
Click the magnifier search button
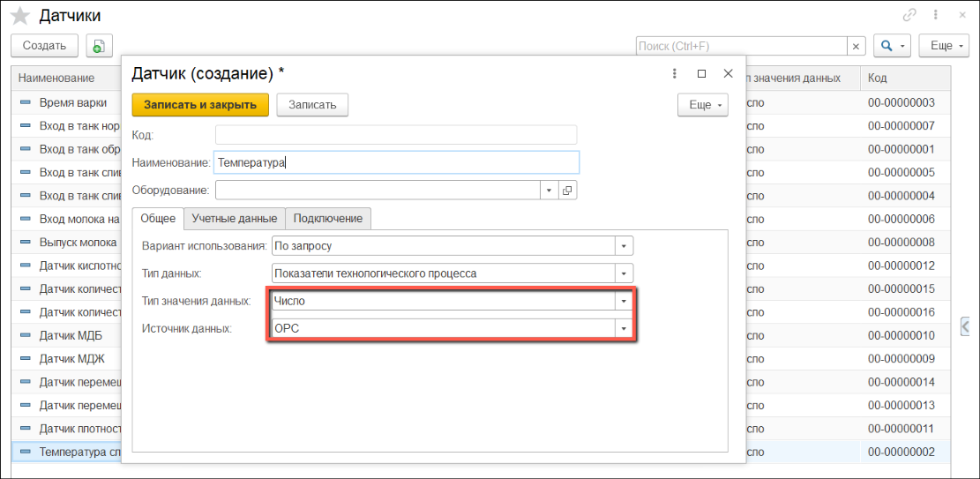pos(892,46)
